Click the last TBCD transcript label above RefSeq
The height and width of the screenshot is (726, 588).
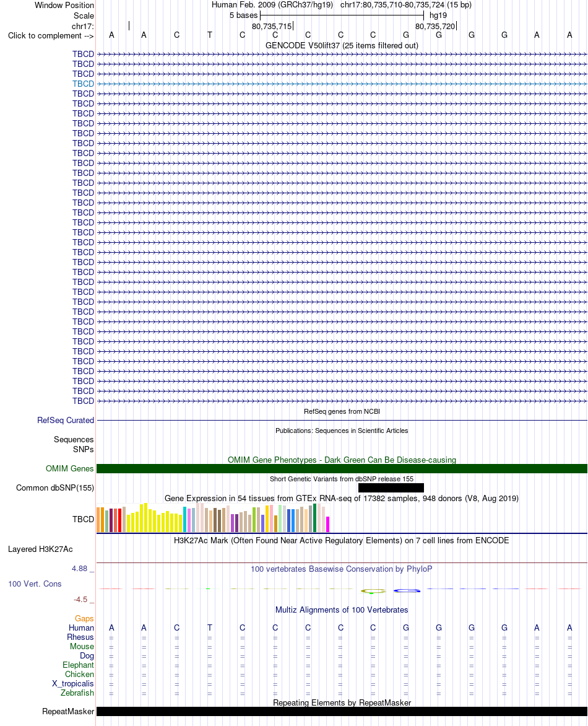click(x=83, y=401)
